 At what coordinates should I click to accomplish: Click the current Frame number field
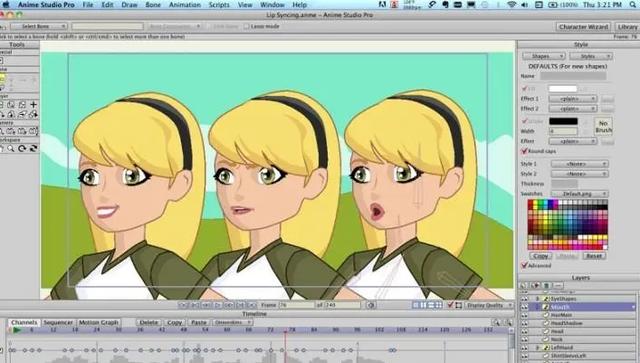point(296,305)
